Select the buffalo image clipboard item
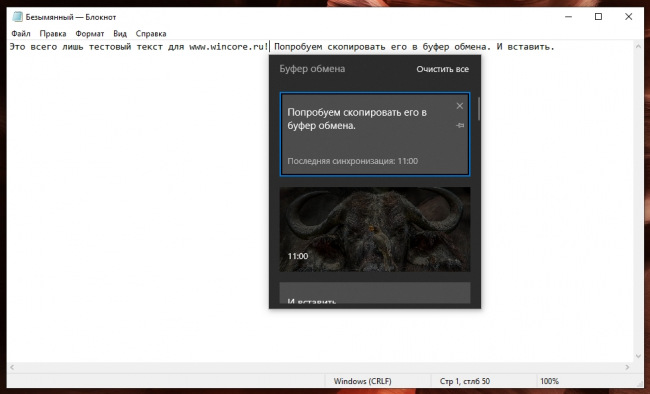Image resolution: width=650 pixels, height=394 pixels. click(x=375, y=229)
